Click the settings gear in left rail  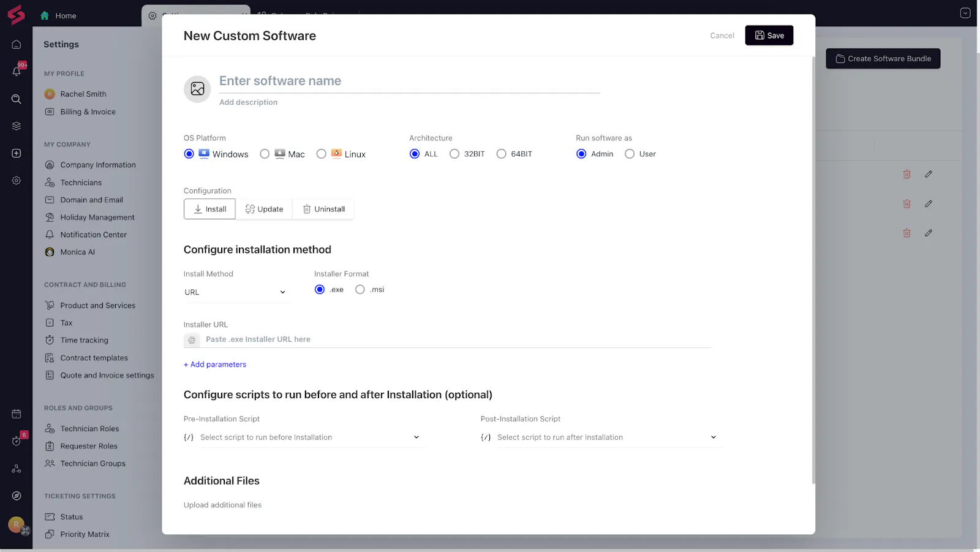(x=17, y=181)
